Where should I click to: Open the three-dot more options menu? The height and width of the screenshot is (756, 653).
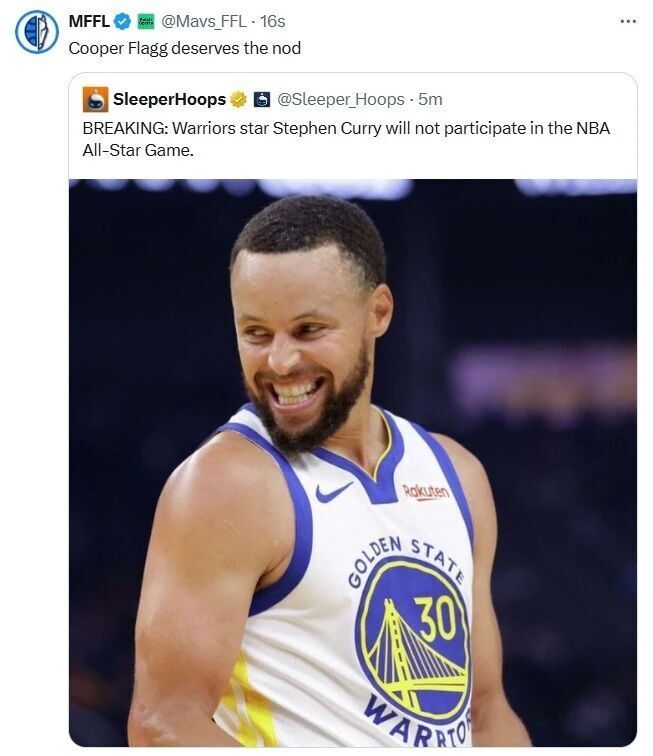click(x=627, y=21)
